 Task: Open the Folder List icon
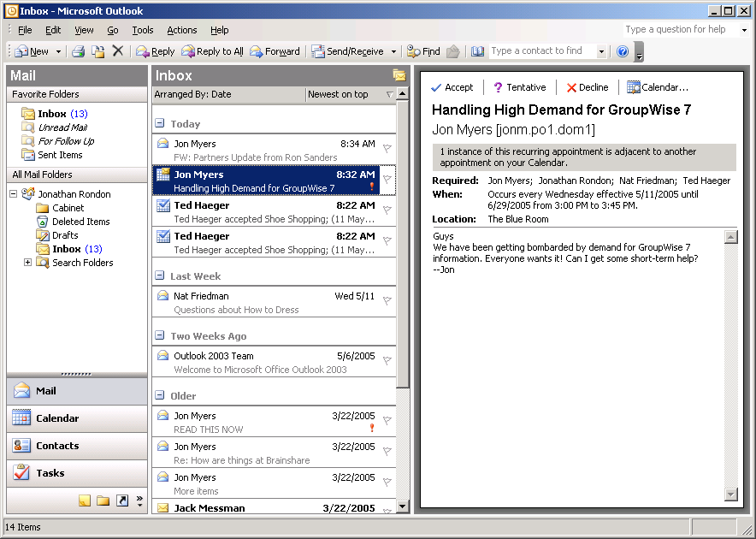click(x=103, y=500)
